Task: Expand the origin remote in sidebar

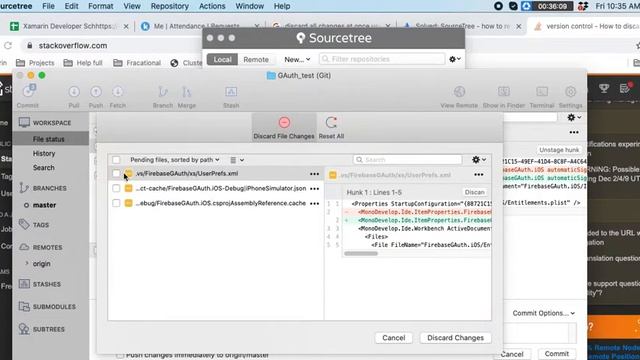Action: (x=27, y=263)
